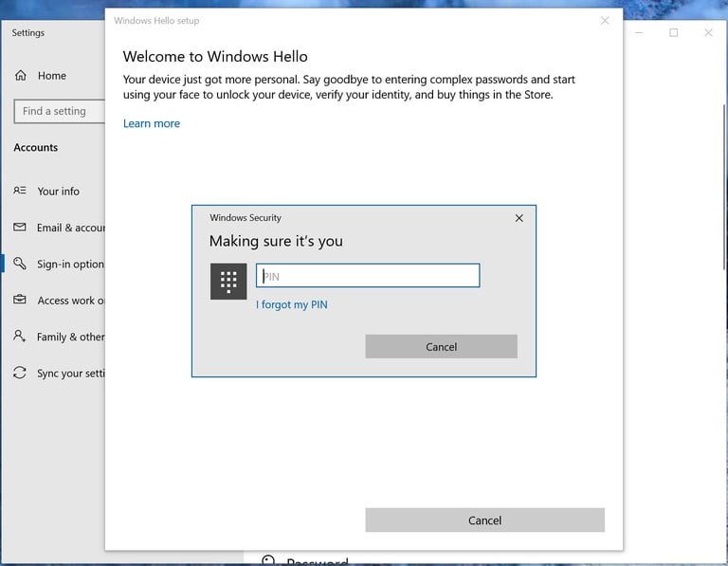
Task: Click the PIN keypad icon in Windows Security
Action: [x=228, y=282]
